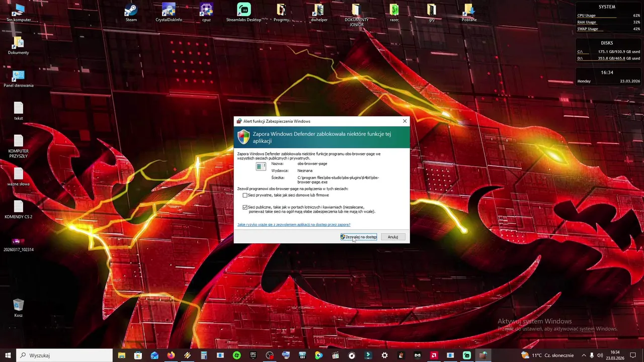Screen dimensions: 644x362
Task: Click the obs-browser-page application icon
Action: [261, 166]
